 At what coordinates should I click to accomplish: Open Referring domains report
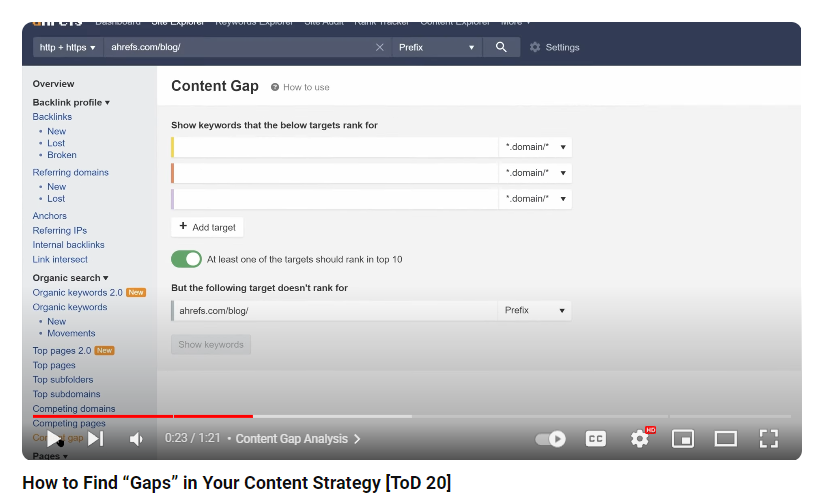click(71, 173)
